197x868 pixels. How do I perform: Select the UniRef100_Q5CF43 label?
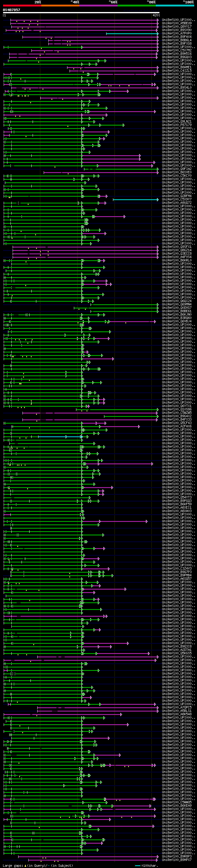coord(176,423)
